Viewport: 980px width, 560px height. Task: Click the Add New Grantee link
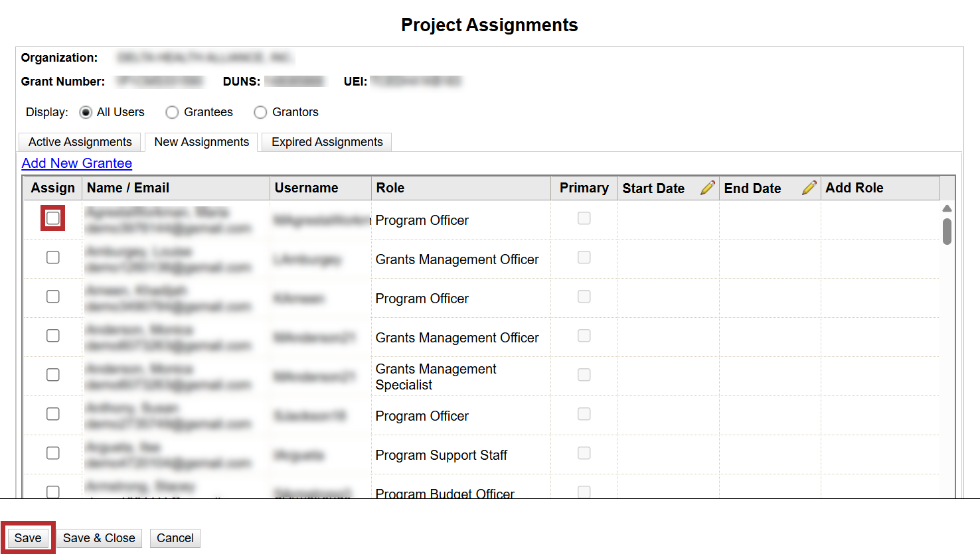(77, 163)
